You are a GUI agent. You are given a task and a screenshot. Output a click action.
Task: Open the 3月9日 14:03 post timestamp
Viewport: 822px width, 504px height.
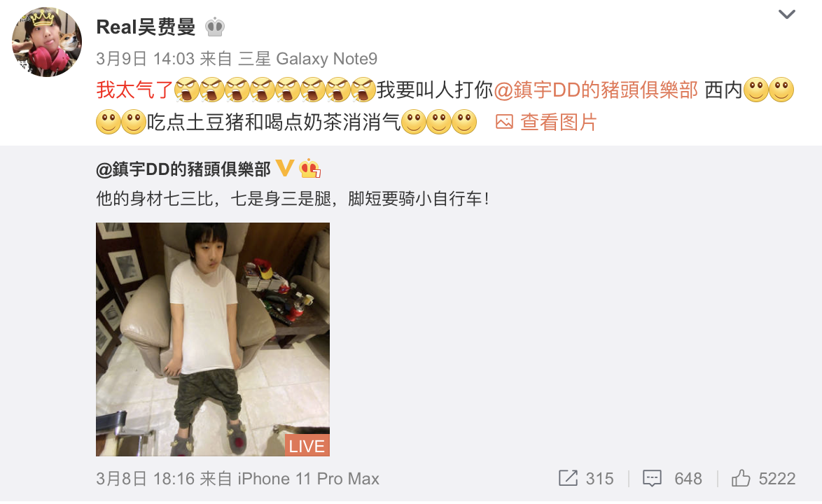[x=145, y=59]
